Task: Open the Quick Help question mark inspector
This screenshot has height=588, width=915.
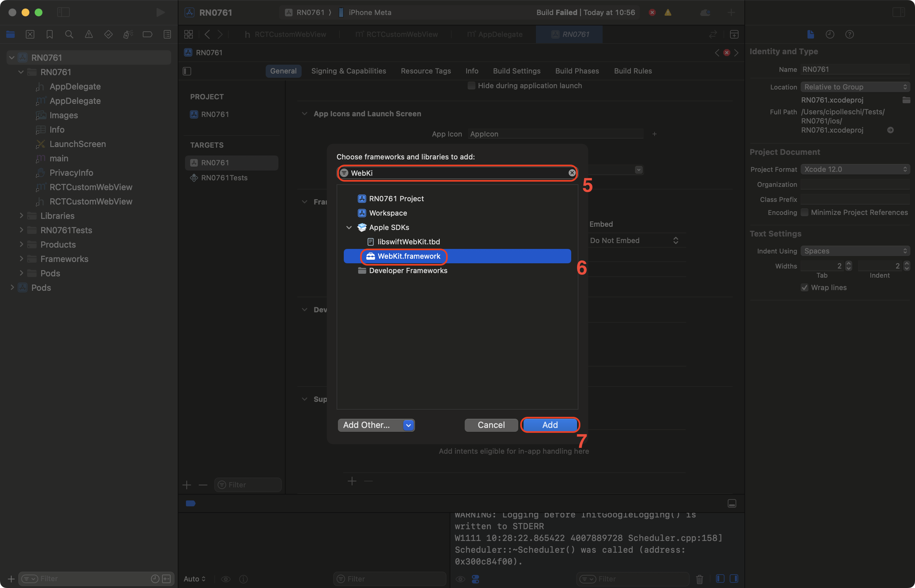Action: coord(850,34)
